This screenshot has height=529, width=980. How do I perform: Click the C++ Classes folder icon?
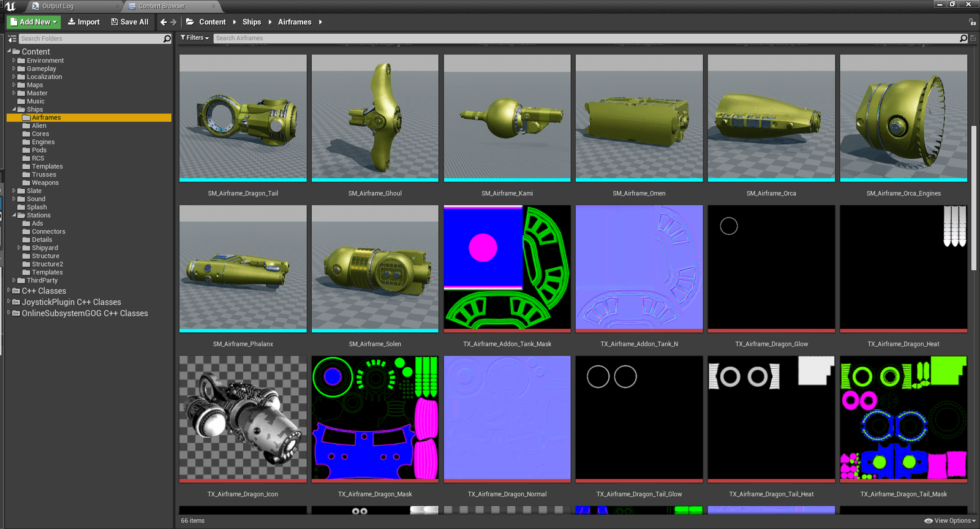16,291
